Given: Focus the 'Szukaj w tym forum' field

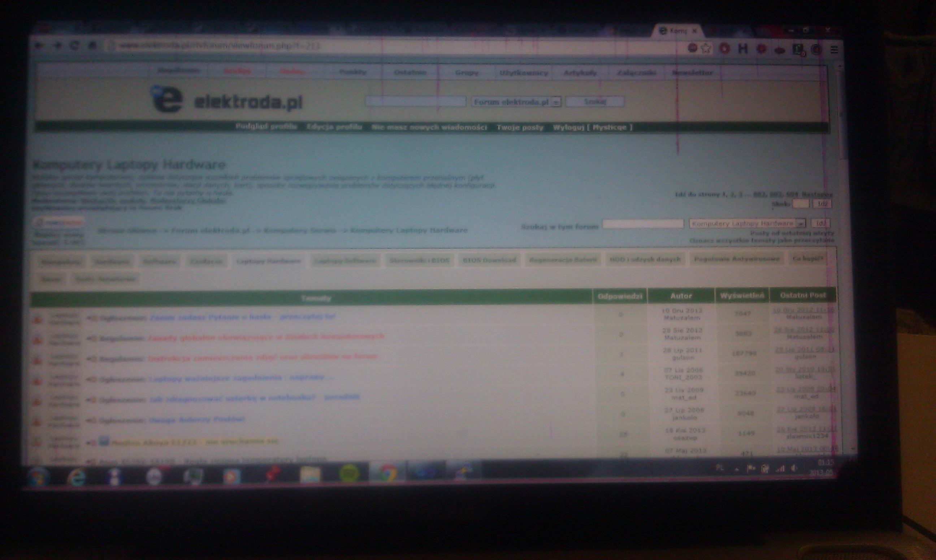Looking at the screenshot, I should (x=643, y=224).
